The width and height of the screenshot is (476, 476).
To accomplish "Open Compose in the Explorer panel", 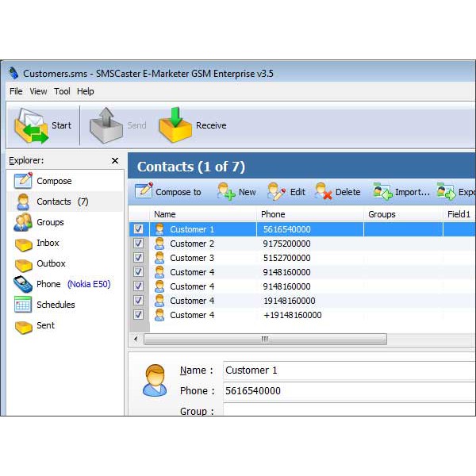I will [x=53, y=181].
